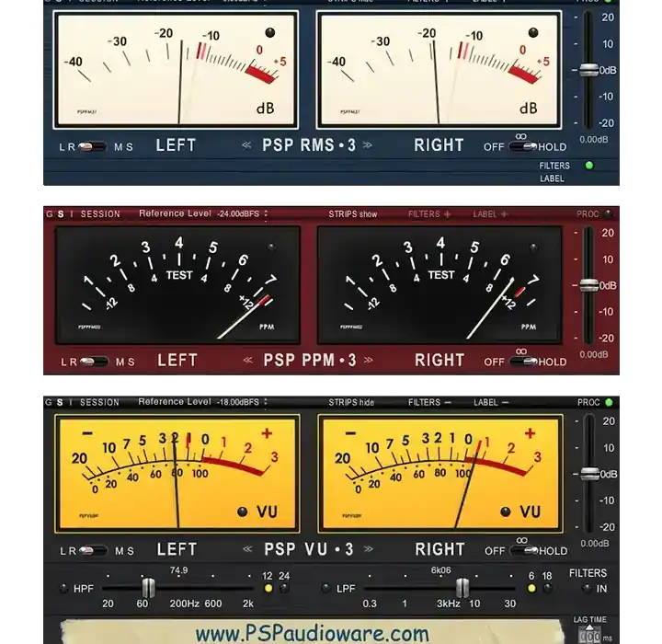This screenshot has height=644, width=662.
Task: Click the infinity hold symbol in PPM plugin
Action: (521, 351)
